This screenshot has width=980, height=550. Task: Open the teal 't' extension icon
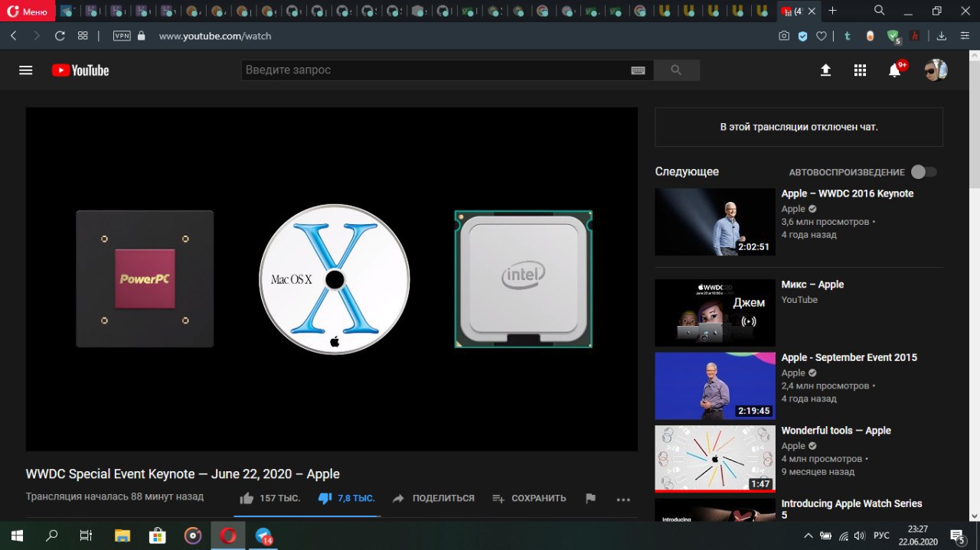(848, 36)
